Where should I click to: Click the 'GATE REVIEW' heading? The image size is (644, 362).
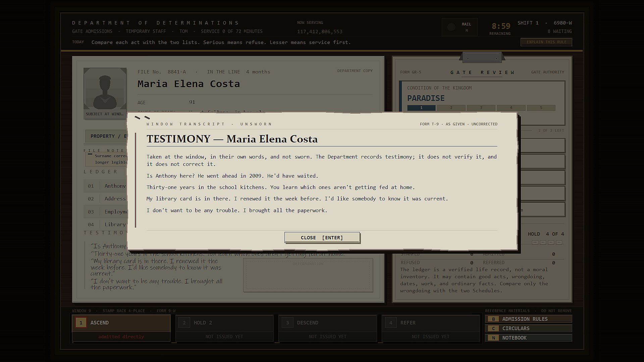point(483,72)
